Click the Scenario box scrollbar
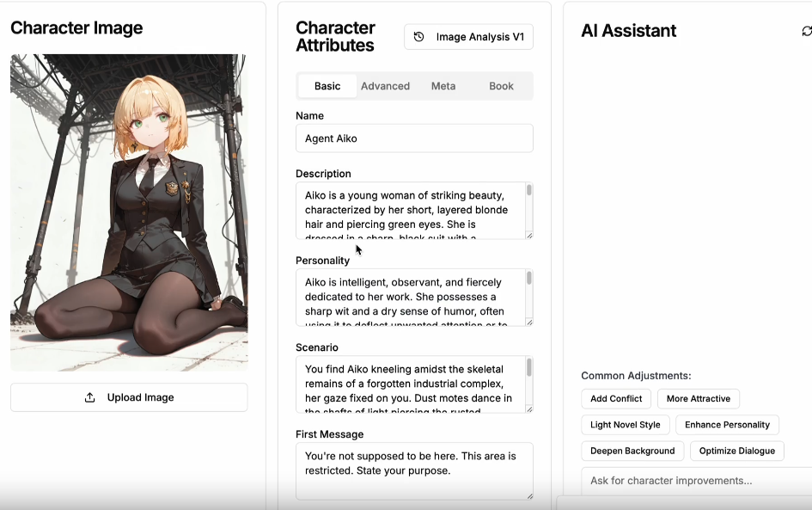The width and height of the screenshot is (812, 510). tap(528, 367)
